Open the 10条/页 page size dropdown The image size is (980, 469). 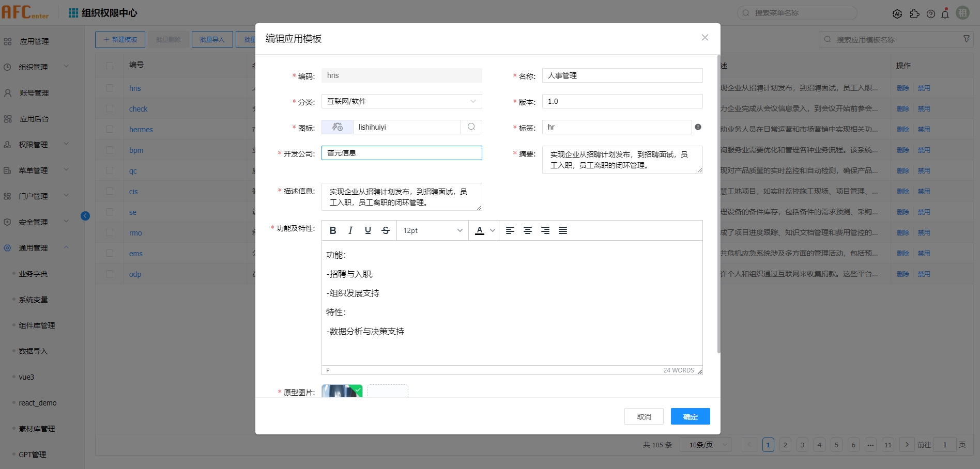(x=705, y=445)
